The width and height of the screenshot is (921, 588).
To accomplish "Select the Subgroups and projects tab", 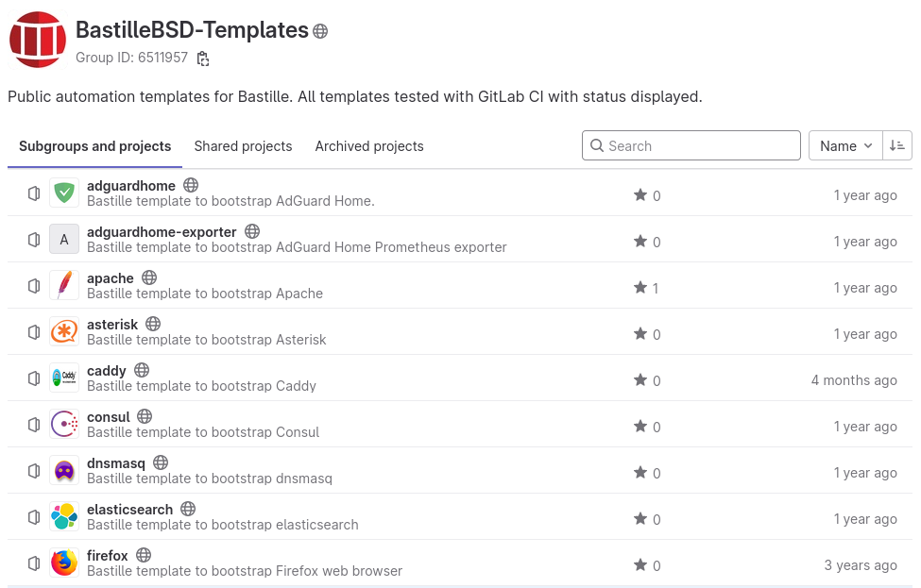I will (x=94, y=146).
